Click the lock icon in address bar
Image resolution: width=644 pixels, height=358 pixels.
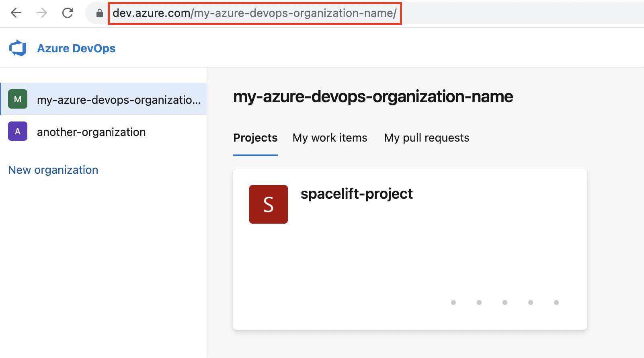[x=100, y=13]
